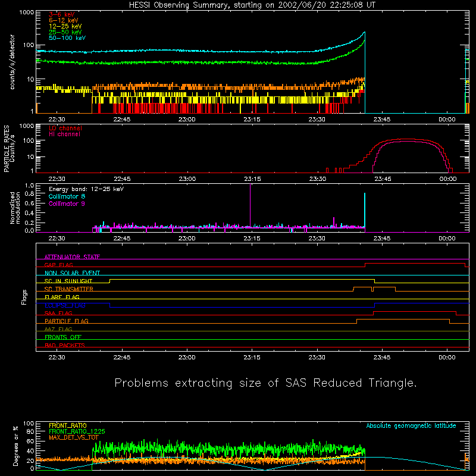The image size is (476, 476).
Task: Click the 'Collimator 9' legend entry
Action: coord(67,203)
